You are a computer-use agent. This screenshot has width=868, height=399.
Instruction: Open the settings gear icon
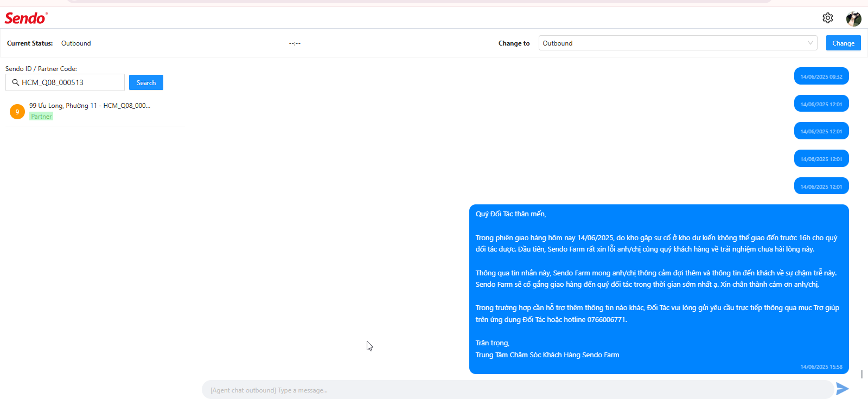coord(827,18)
